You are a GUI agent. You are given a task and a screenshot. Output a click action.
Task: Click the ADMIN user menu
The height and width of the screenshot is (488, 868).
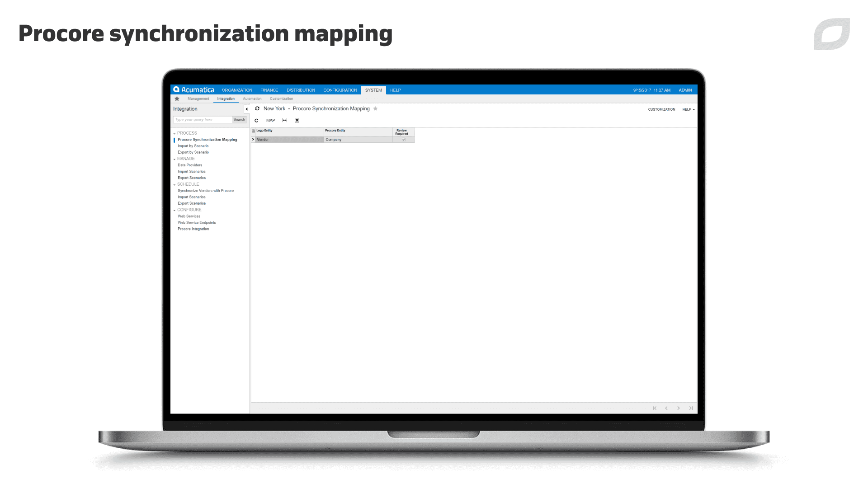[x=685, y=90]
